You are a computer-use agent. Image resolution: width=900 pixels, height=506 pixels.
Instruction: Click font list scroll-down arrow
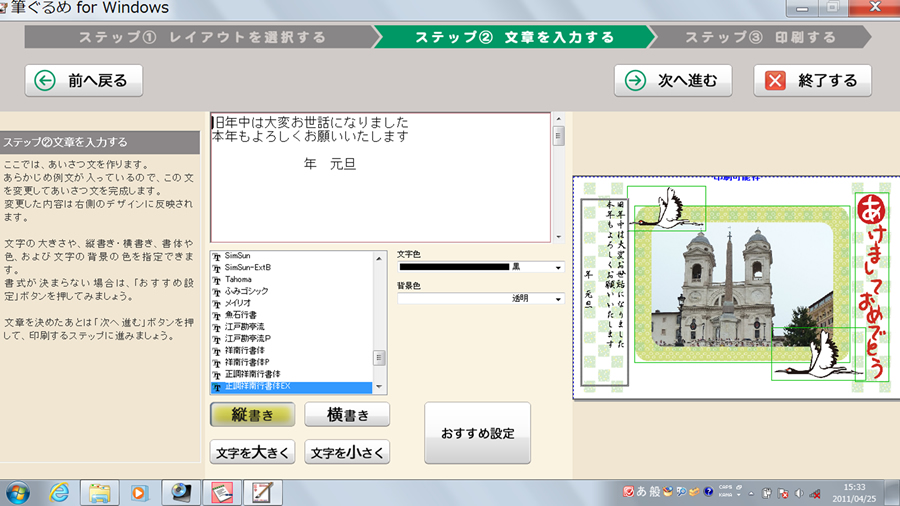point(379,388)
